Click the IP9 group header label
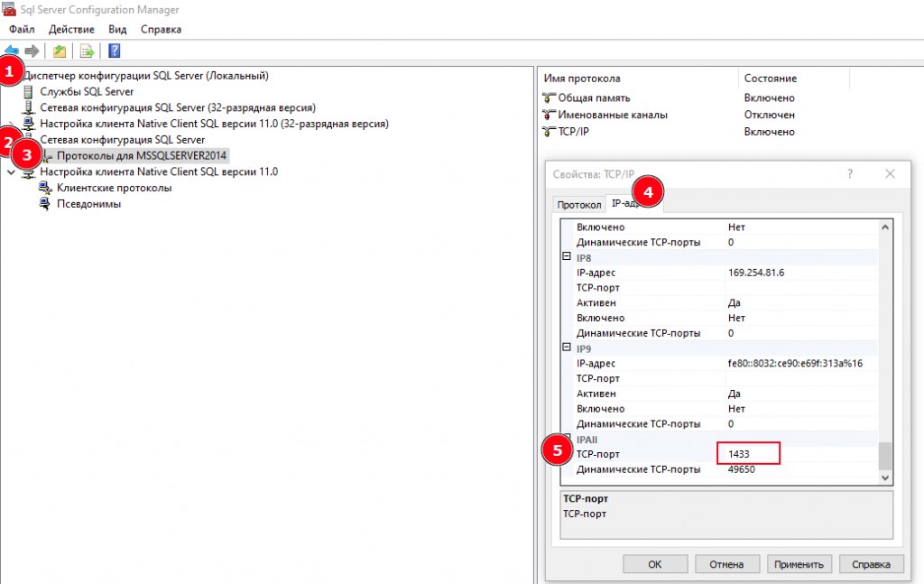This screenshot has height=584, width=924. [584, 349]
